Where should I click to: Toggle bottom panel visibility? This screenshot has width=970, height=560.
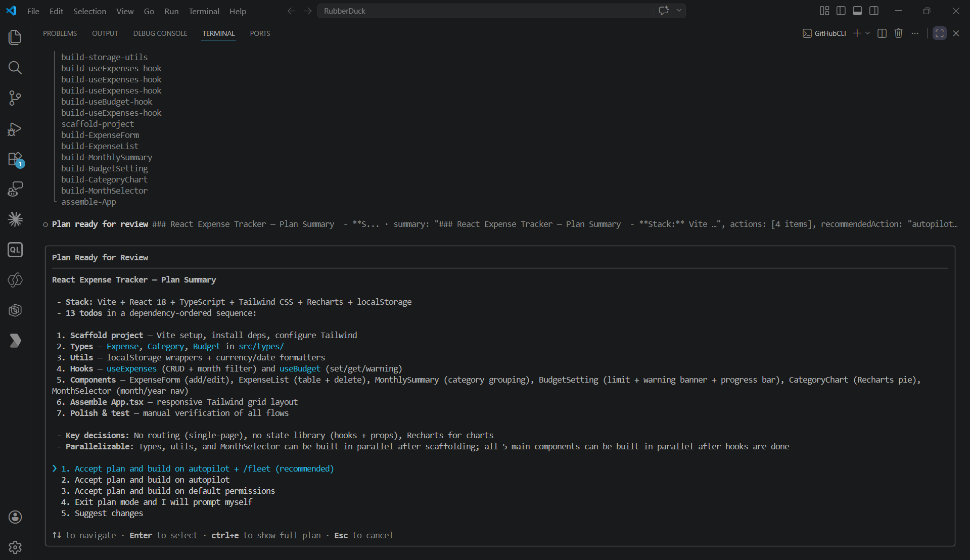857,11
